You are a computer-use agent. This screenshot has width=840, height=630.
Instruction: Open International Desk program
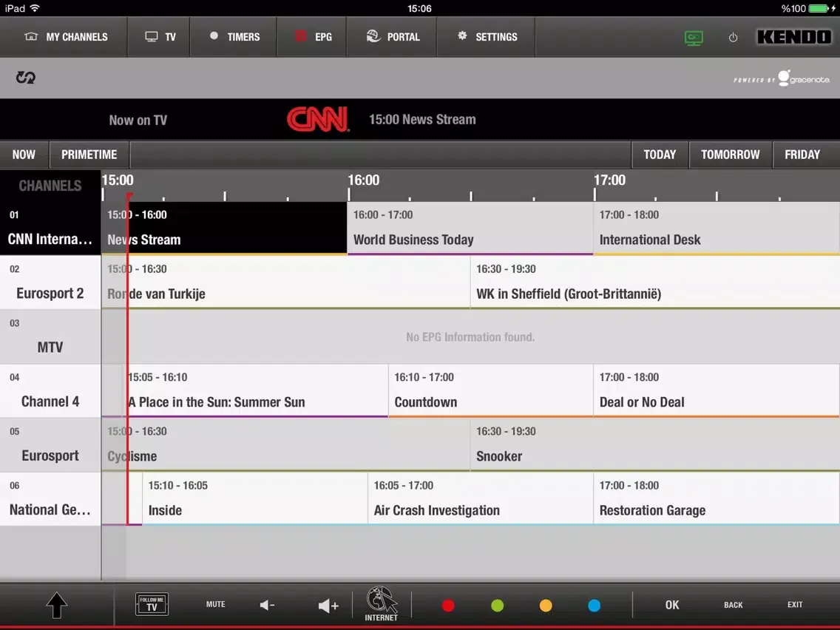tap(717, 228)
